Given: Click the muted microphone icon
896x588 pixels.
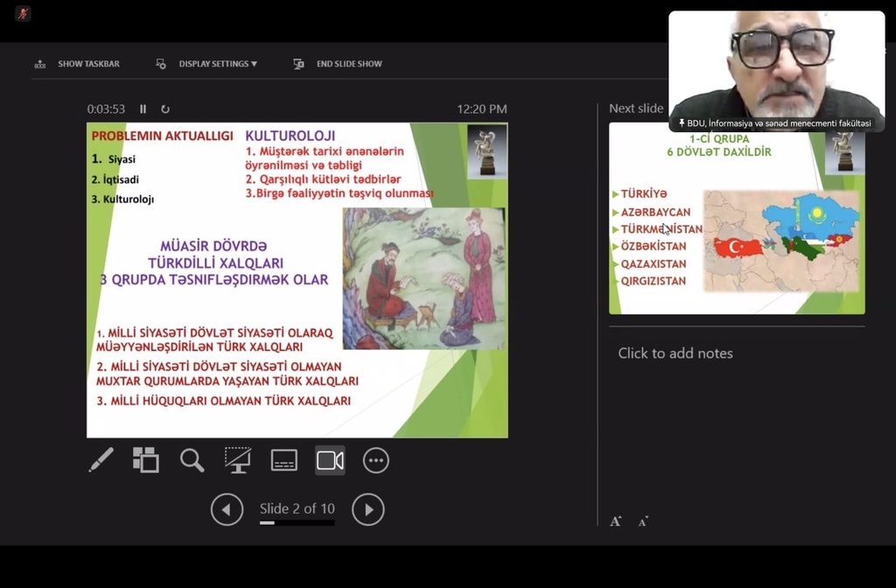Looking at the screenshot, I should click(x=23, y=13).
